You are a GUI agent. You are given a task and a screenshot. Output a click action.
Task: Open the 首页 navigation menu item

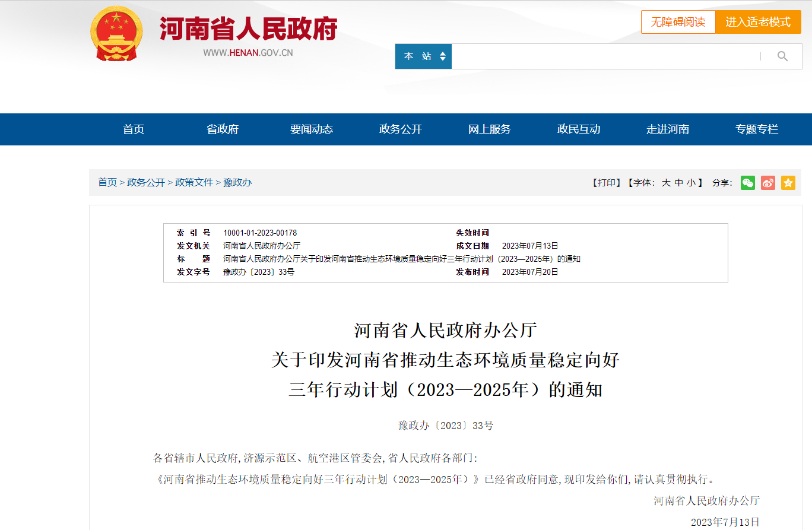(134, 129)
